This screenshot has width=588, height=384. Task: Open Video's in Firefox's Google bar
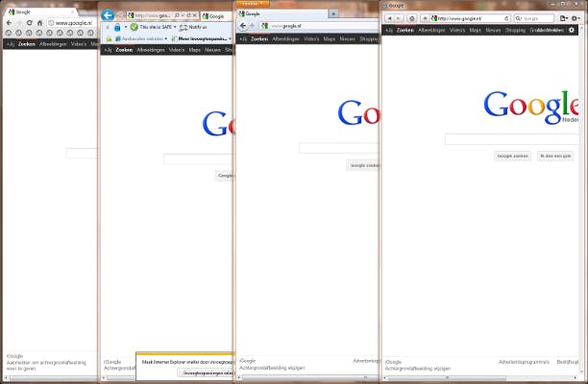pos(311,39)
